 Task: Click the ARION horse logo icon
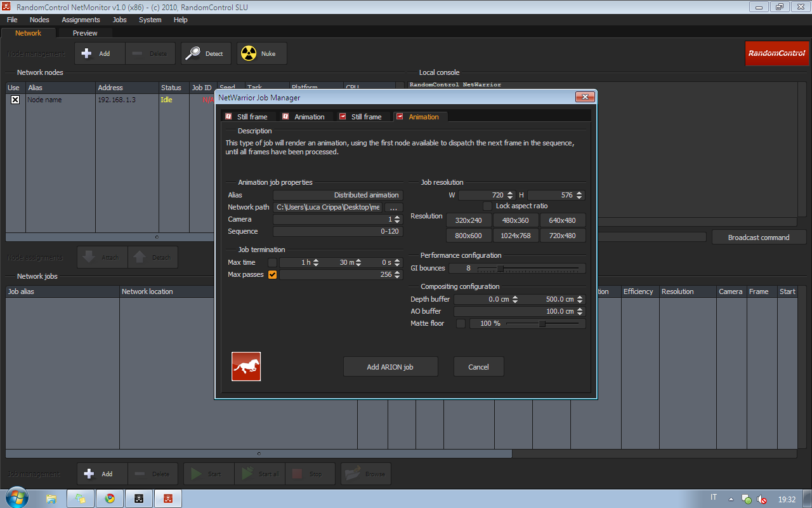[x=246, y=366]
